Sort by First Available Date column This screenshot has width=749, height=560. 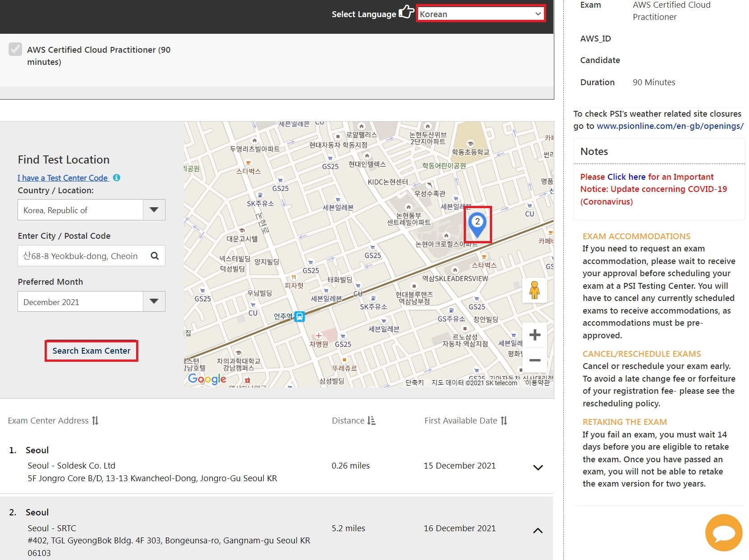[466, 421]
